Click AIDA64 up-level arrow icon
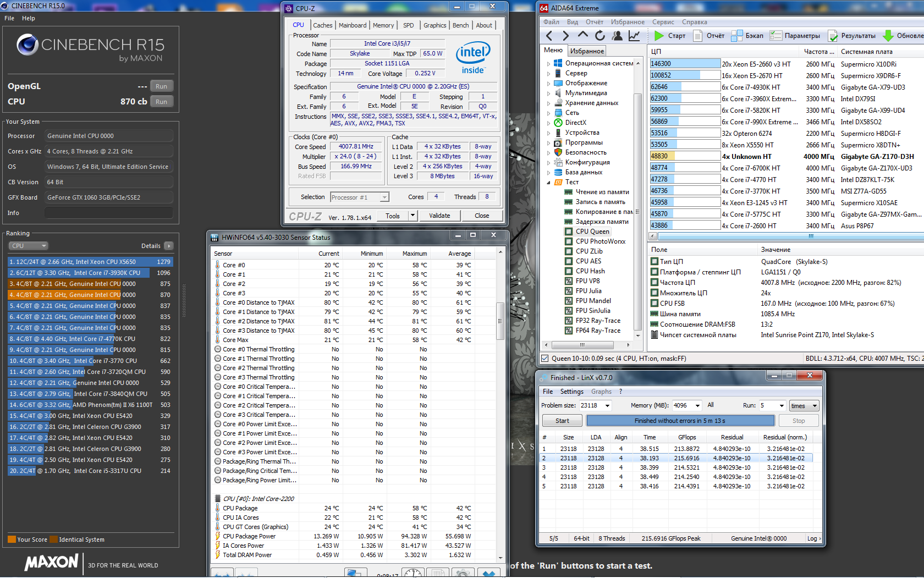The height and width of the screenshot is (578, 924). (583, 35)
